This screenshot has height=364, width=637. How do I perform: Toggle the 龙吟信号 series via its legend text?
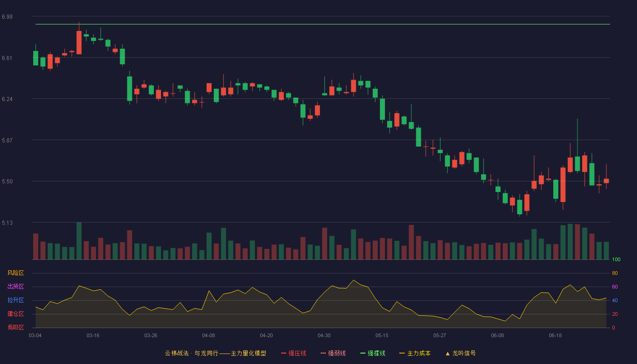pos(464,353)
